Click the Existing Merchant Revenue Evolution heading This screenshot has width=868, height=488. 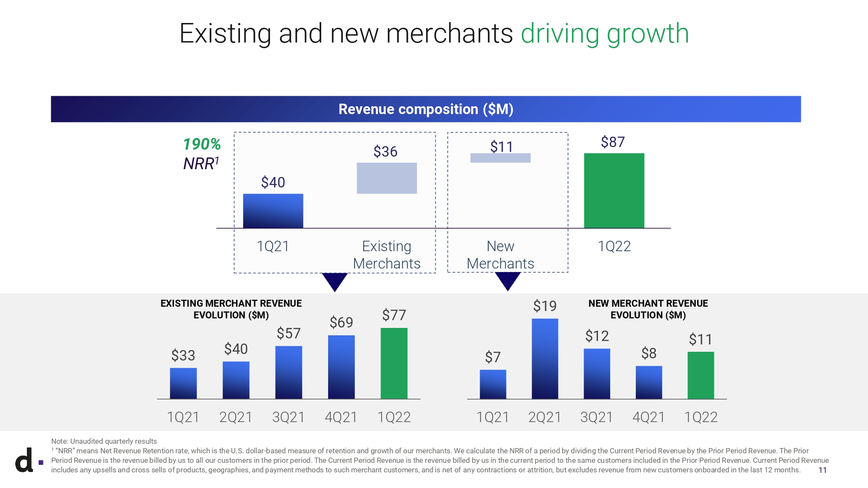click(x=231, y=309)
